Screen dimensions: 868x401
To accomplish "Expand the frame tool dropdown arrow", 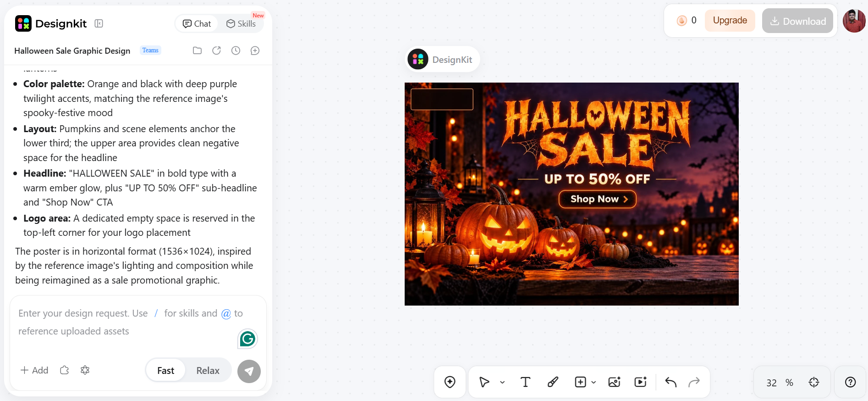I will coord(593,382).
